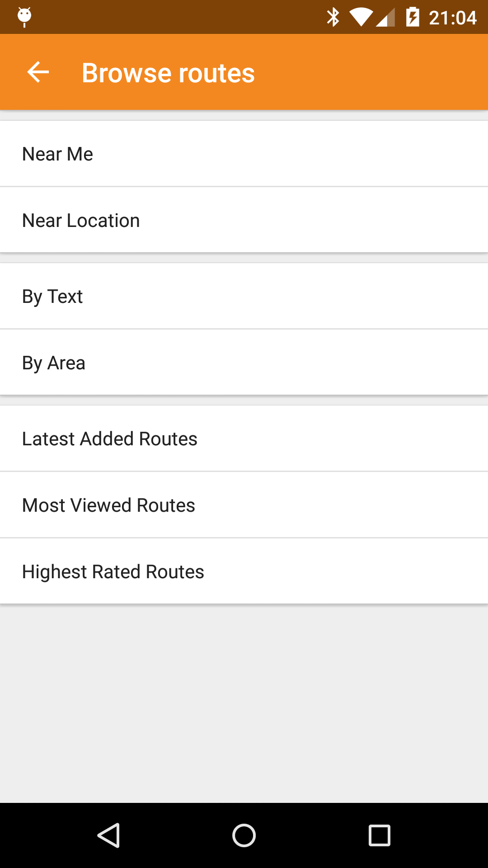This screenshot has width=488, height=868.
Task: View Highest Rated Routes
Action: (244, 571)
